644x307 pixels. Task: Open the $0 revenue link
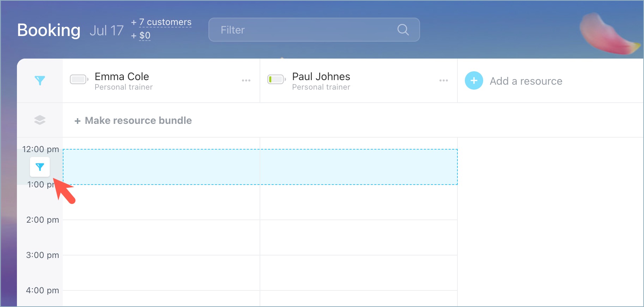(145, 36)
